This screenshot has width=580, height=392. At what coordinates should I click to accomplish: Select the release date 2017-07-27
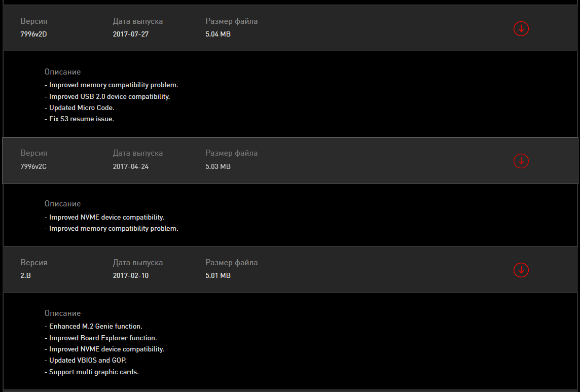pyautogui.click(x=131, y=34)
